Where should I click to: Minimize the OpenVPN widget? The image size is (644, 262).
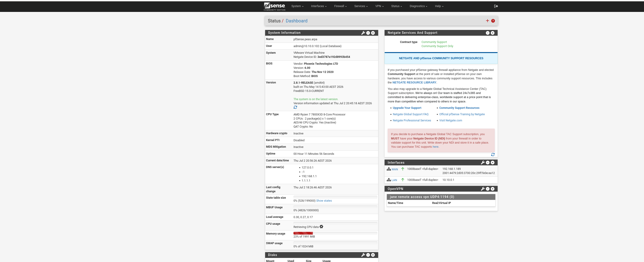488,189
